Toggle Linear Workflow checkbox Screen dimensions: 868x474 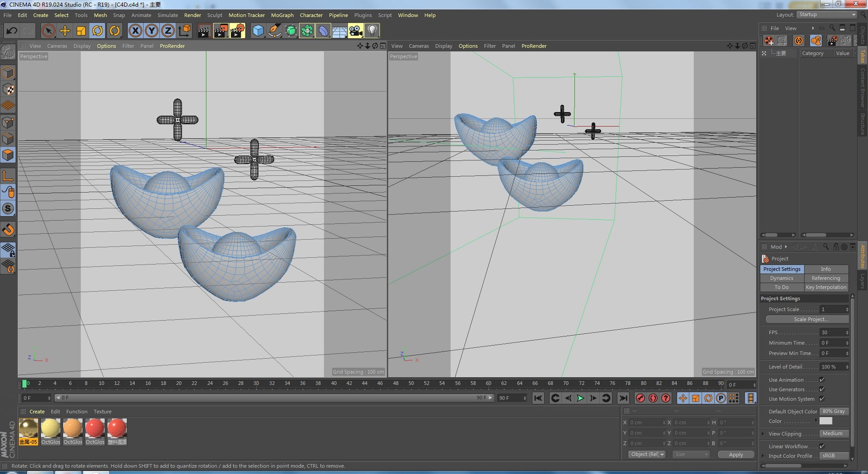coord(822,446)
